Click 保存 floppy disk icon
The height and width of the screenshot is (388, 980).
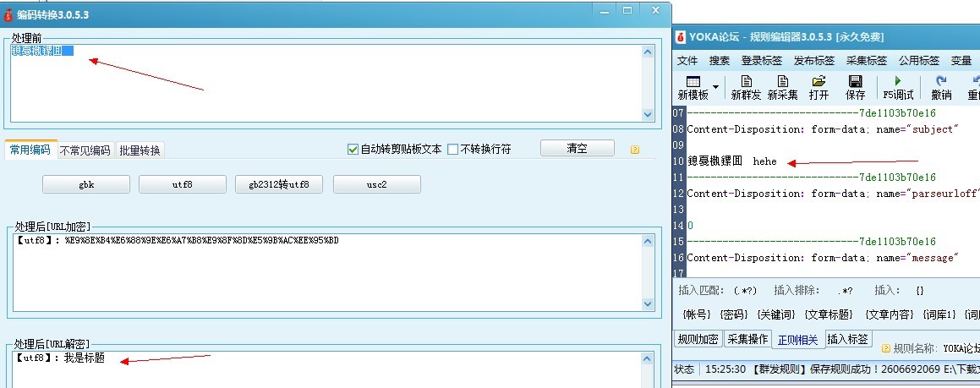pyautogui.click(x=855, y=82)
